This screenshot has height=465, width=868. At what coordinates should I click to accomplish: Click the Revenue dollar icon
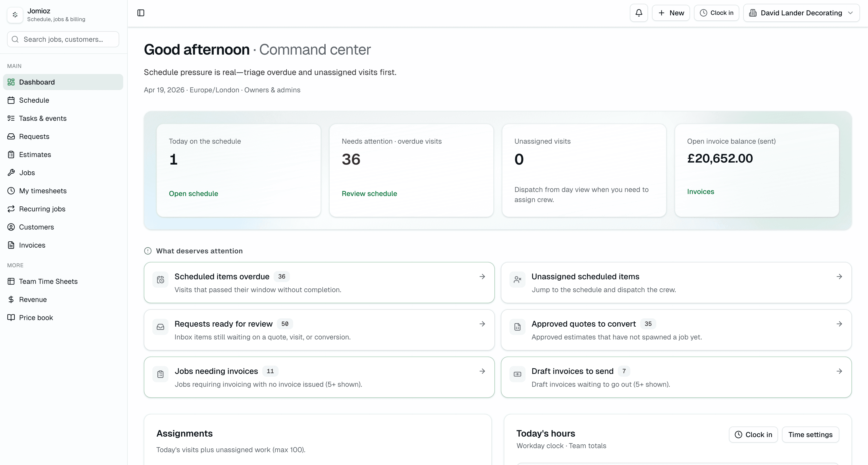[11, 299]
